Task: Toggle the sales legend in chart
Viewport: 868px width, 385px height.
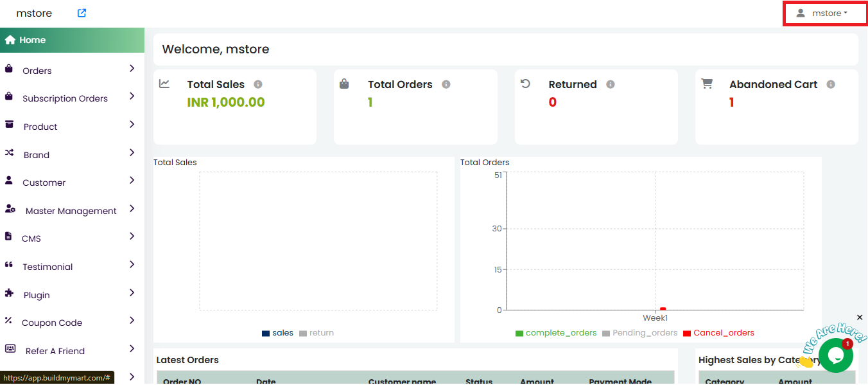Action: coord(277,333)
